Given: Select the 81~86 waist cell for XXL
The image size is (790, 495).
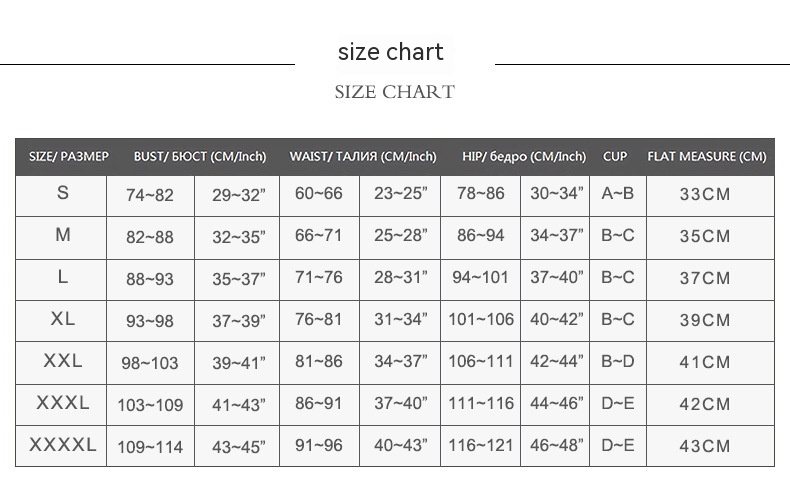Looking at the screenshot, I should pos(319,362).
